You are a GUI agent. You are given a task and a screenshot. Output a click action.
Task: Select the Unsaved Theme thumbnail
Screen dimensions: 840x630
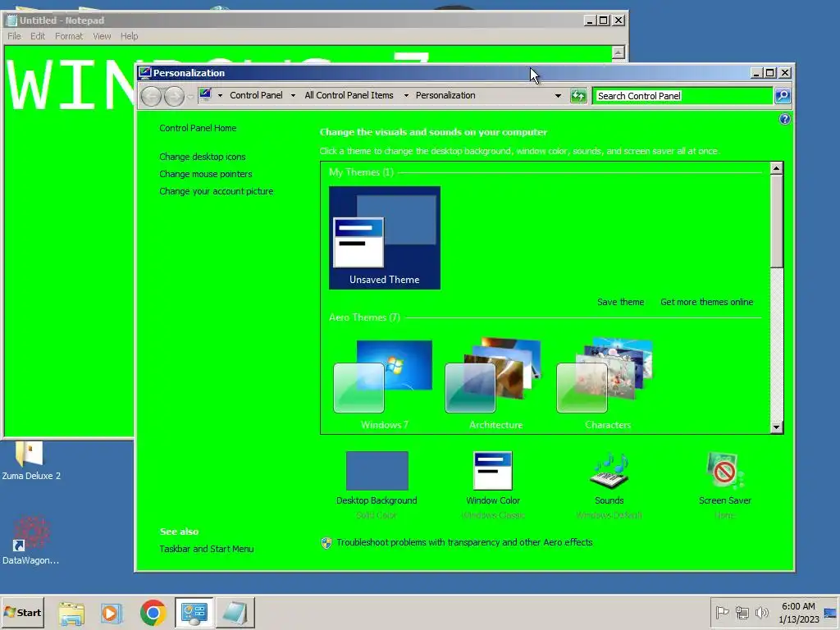[385, 238]
